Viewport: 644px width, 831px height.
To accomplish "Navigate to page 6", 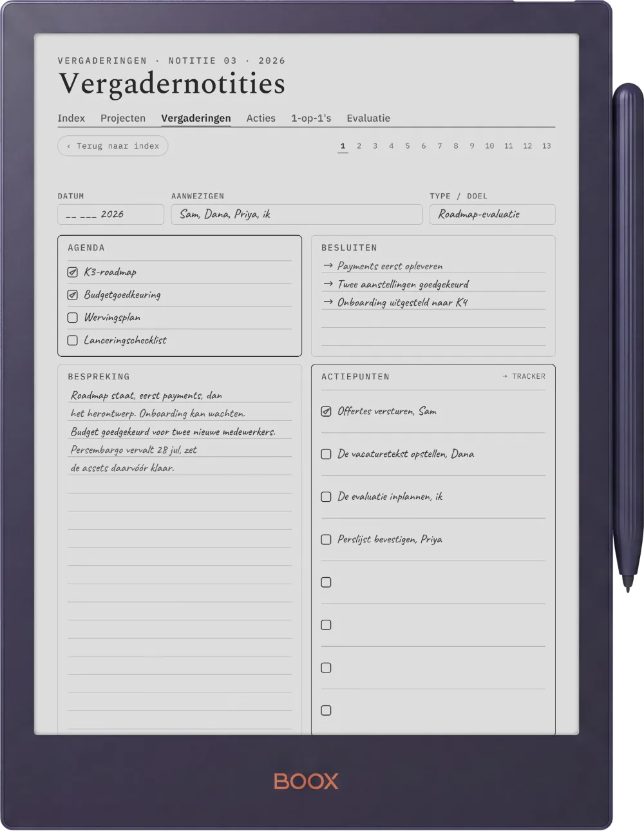I will pyautogui.click(x=424, y=146).
